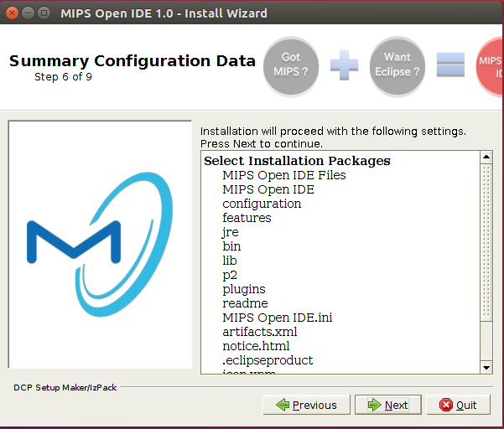The image size is (504, 429).
Task: Click the green Next arrow icon
Action: (375, 405)
